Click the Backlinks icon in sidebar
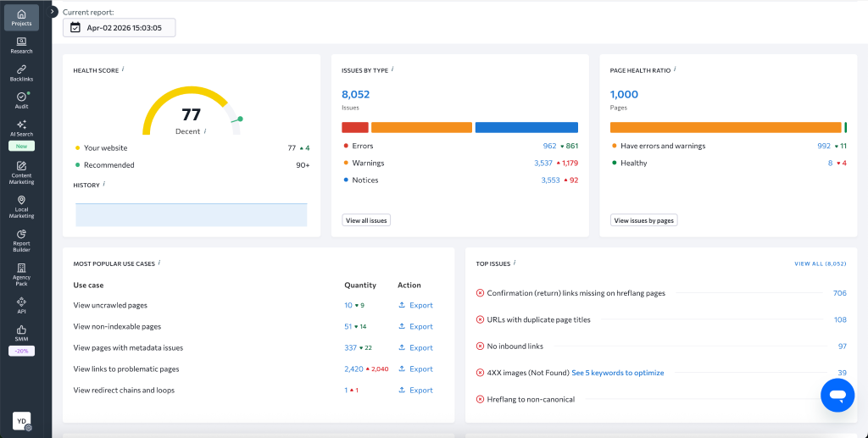Screen dimensions: 868x438 pos(21,69)
